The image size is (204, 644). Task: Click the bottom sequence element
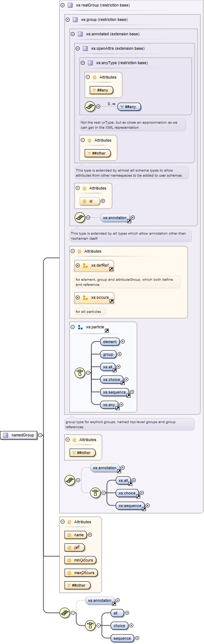[123, 638]
